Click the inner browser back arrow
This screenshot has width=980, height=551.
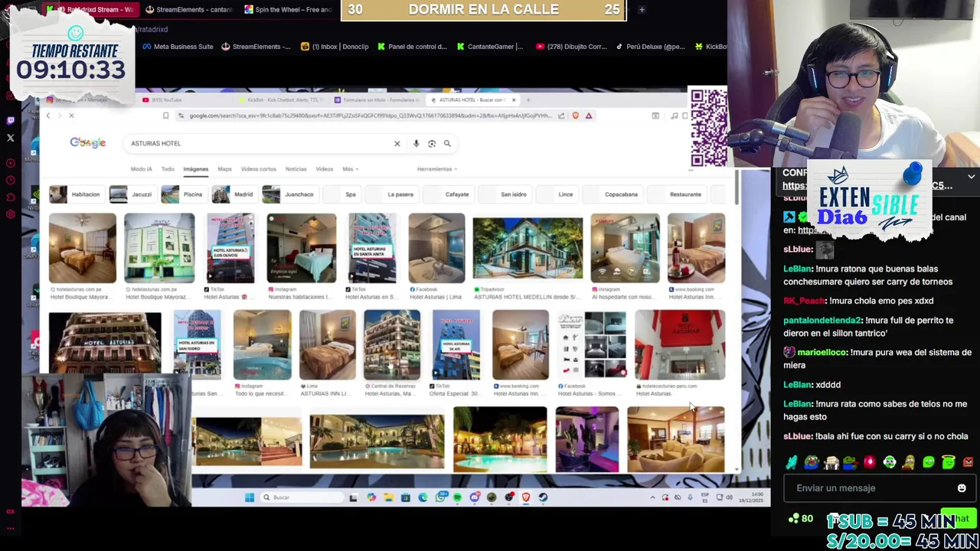click(x=47, y=116)
